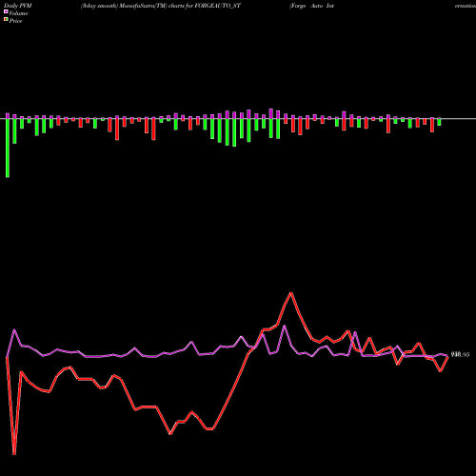Click the Price legend label
The height and width of the screenshot is (476, 476).
[15, 21]
